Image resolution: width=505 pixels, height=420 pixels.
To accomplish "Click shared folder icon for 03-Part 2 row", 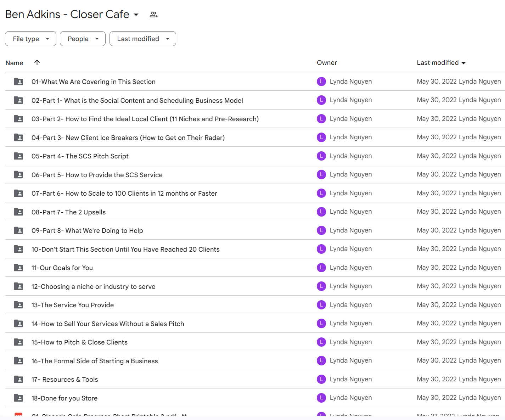I will coord(18,119).
